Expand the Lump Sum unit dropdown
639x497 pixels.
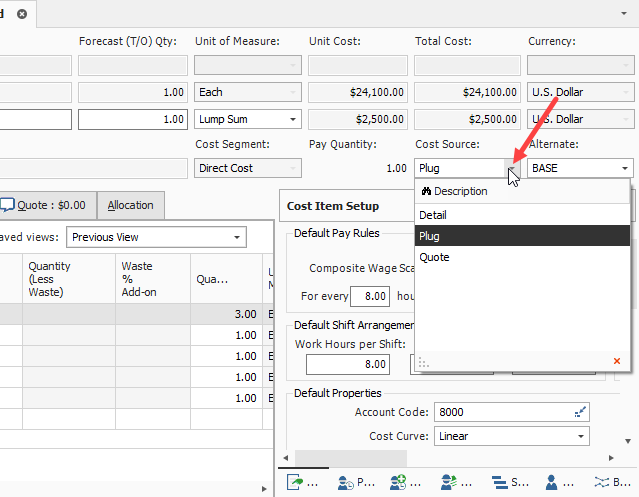[293, 119]
